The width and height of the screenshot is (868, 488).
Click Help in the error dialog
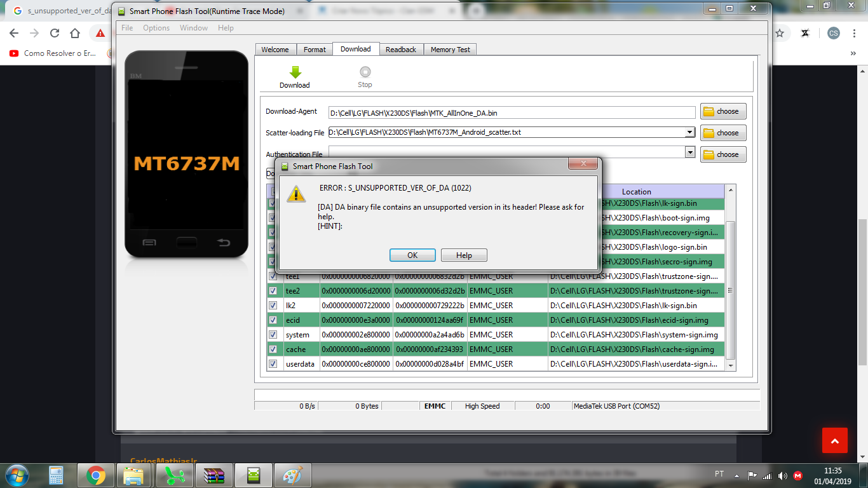(x=464, y=255)
